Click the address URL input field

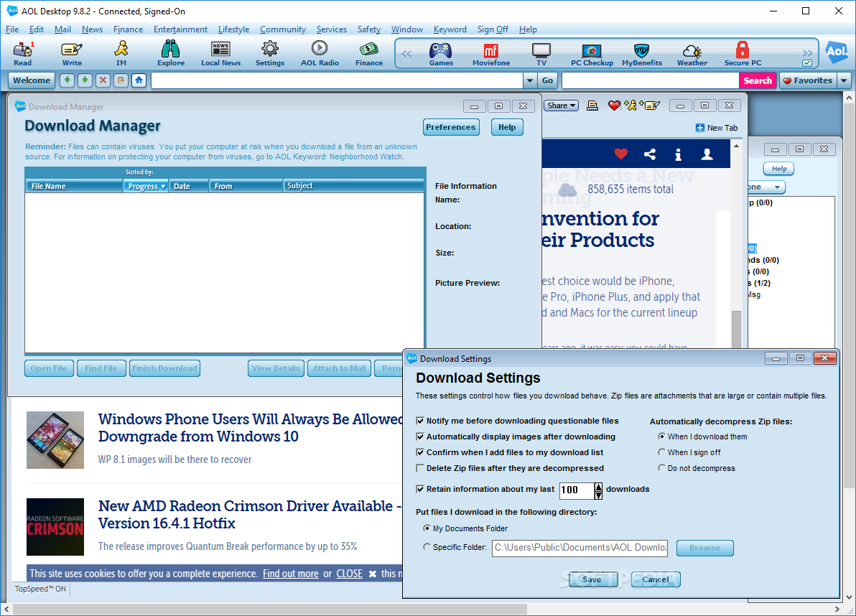tap(337, 80)
